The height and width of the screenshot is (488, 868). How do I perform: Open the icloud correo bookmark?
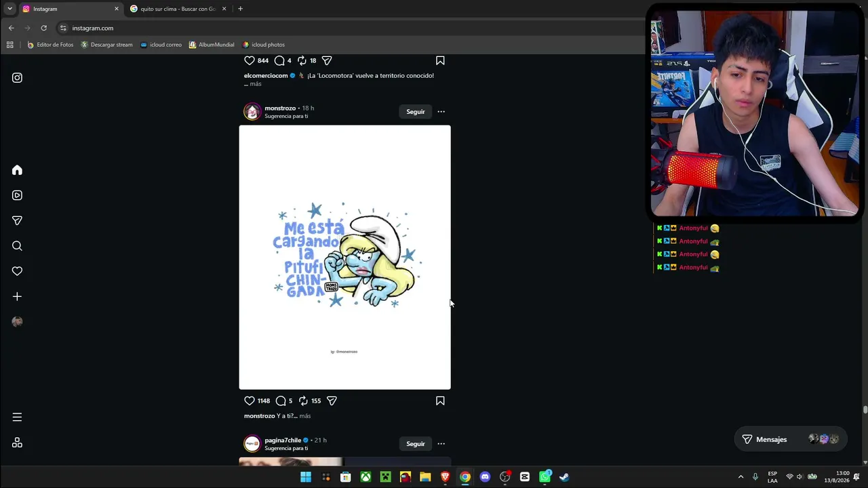(x=161, y=45)
